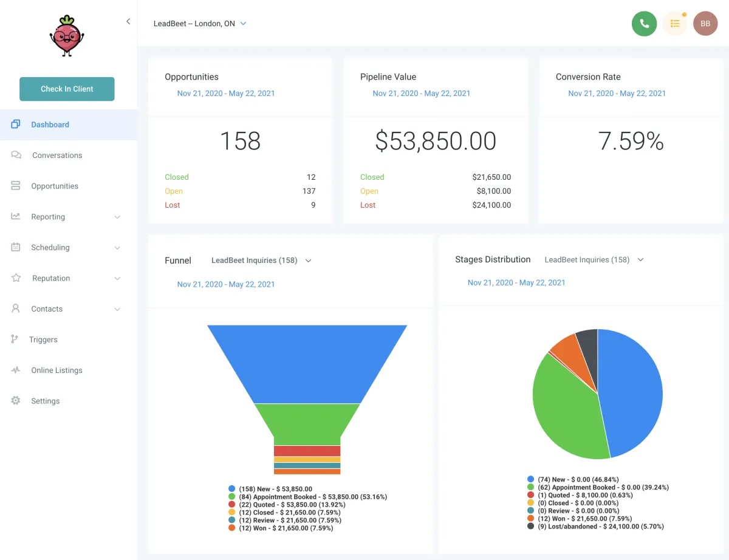Open the Stages Distribution pipeline dropdown
The width and height of the screenshot is (729, 560).
594,259
